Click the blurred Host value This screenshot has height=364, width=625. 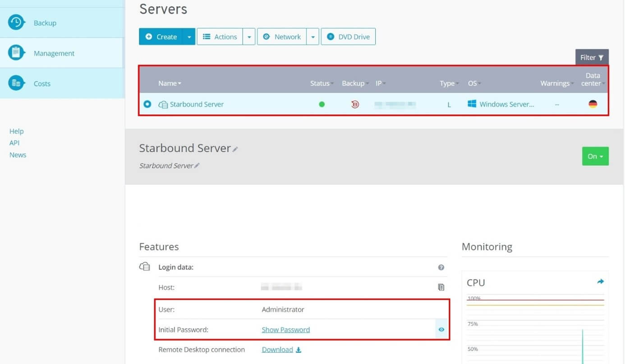[x=281, y=287]
